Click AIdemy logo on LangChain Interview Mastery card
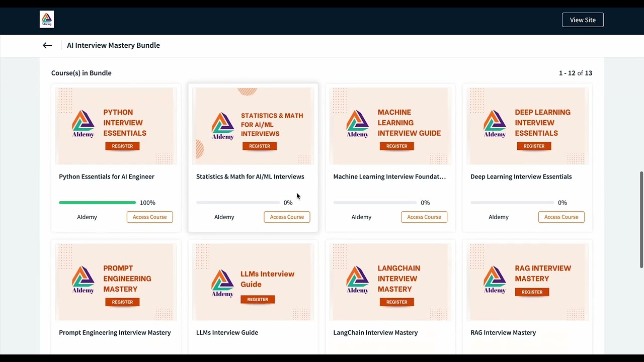Image resolution: width=644 pixels, height=362 pixels. [357, 280]
